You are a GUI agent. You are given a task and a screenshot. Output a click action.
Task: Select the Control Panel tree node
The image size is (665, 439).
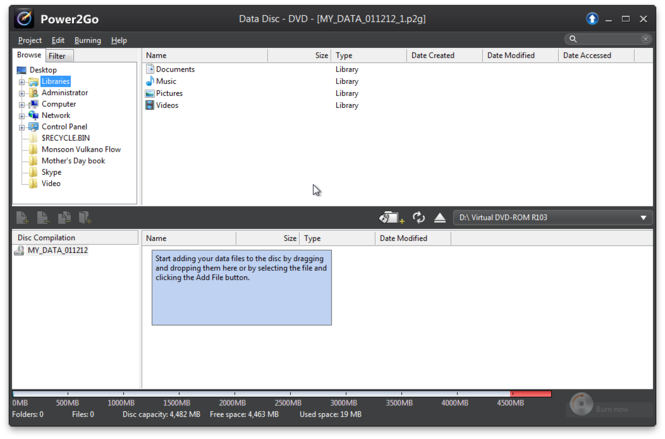[64, 127]
